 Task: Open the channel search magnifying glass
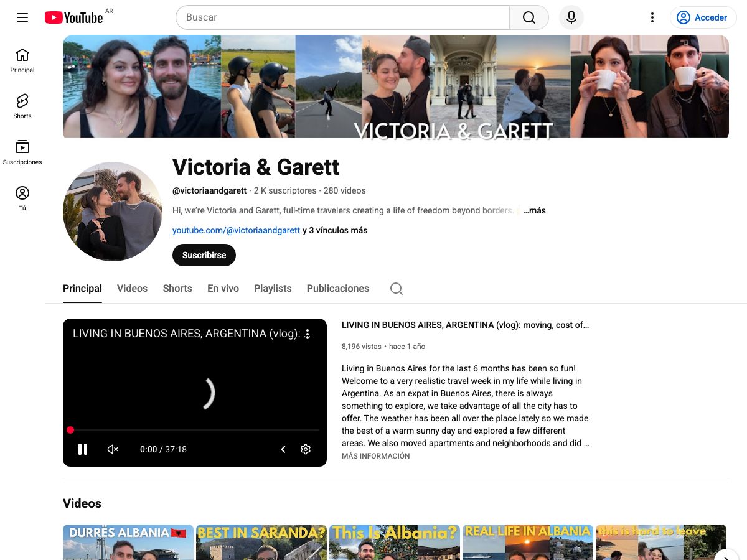[396, 289]
